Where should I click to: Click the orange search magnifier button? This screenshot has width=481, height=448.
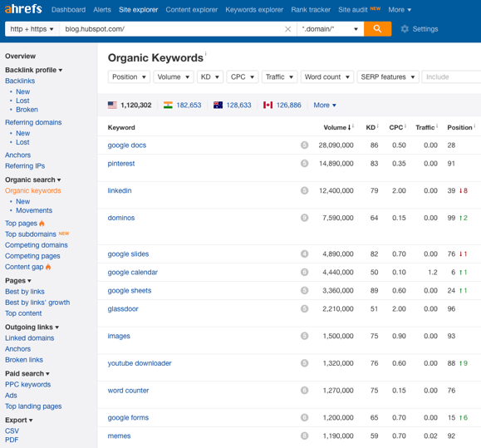(x=377, y=29)
